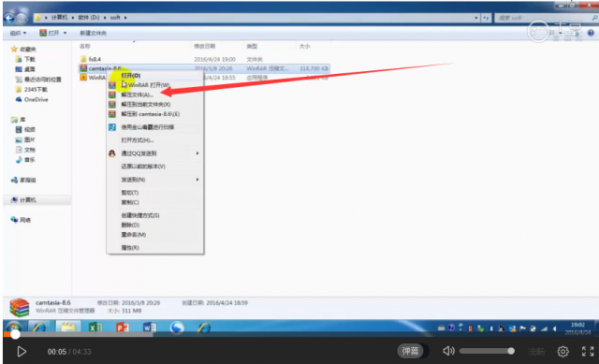Image resolution: width=599 pixels, height=364 pixels.
Task: Open the video player settings gear
Action: pos(562,352)
